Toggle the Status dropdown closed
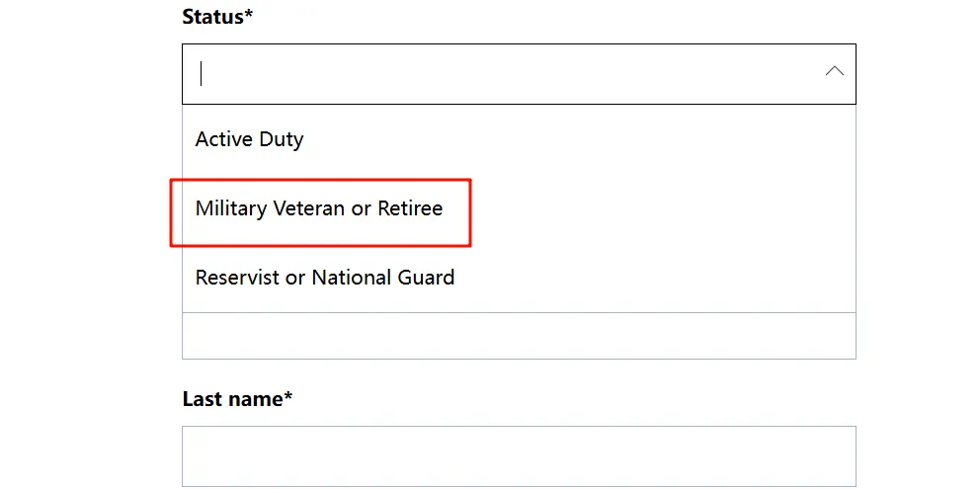Viewport: 980px width, 489px height. (x=834, y=71)
